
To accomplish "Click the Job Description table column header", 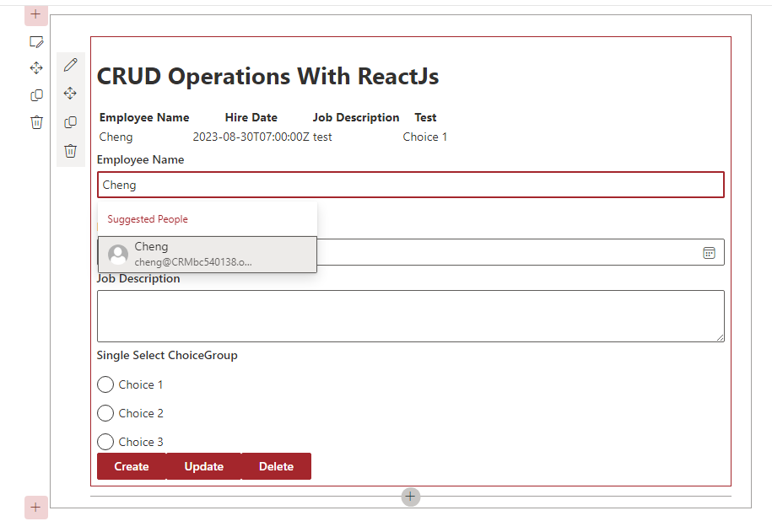I will pyautogui.click(x=356, y=118).
